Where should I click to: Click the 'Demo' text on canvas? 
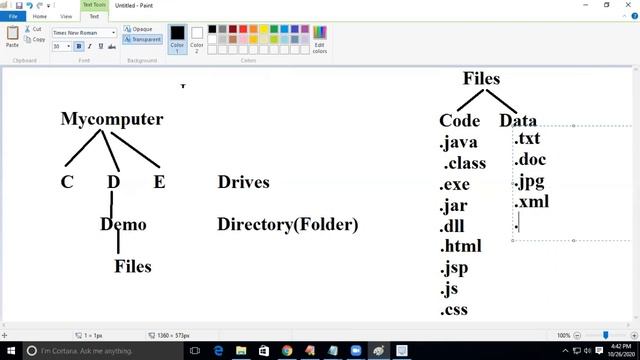pyautogui.click(x=123, y=224)
